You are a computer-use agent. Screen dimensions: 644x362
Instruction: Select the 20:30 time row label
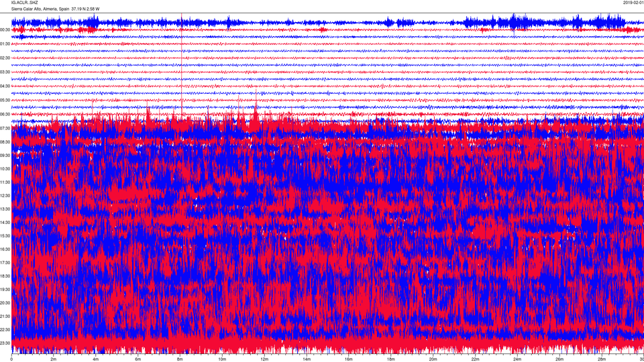point(5,303)
